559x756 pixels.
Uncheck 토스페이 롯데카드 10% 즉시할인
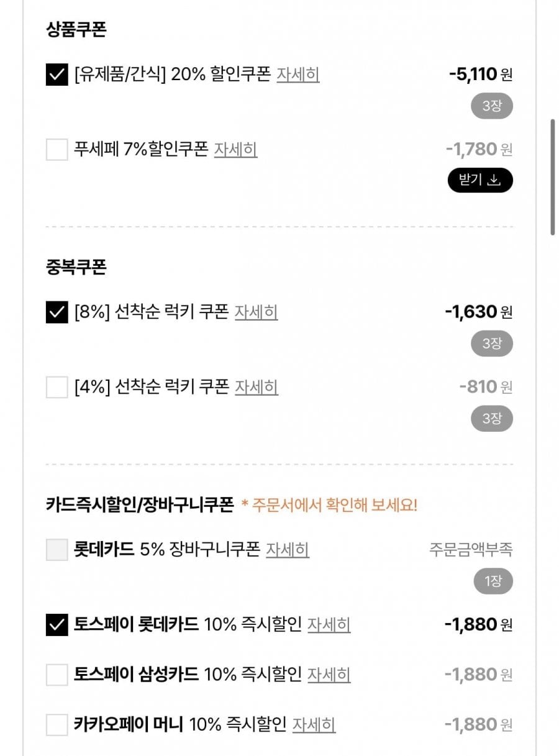57,625
